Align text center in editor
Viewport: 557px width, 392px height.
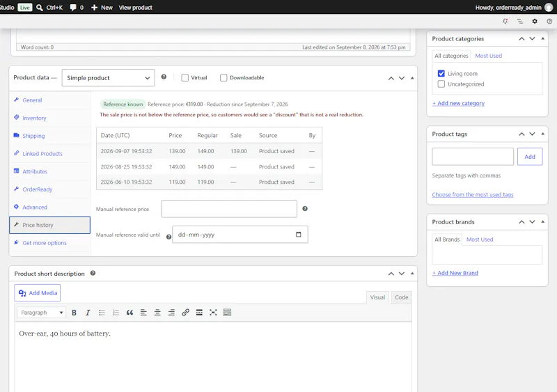click(157, 313)
